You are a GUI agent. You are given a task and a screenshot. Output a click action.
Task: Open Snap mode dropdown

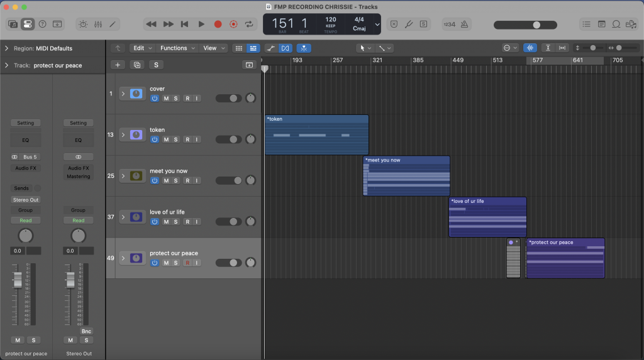pos(510,48)
